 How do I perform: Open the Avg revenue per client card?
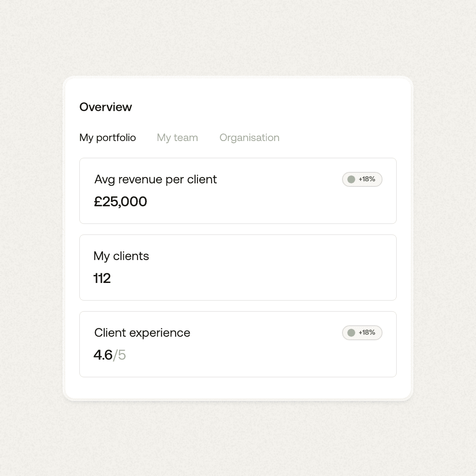(238, 191)
